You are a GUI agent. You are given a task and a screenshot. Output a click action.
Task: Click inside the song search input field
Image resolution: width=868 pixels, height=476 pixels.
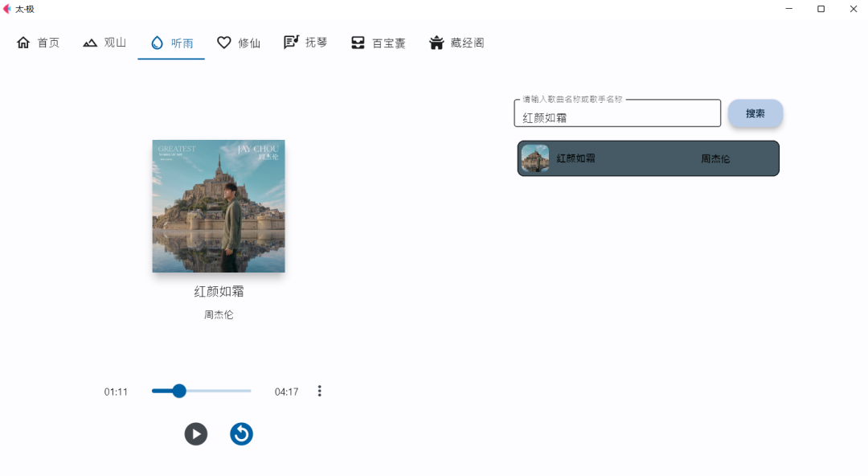pos(616,117)
